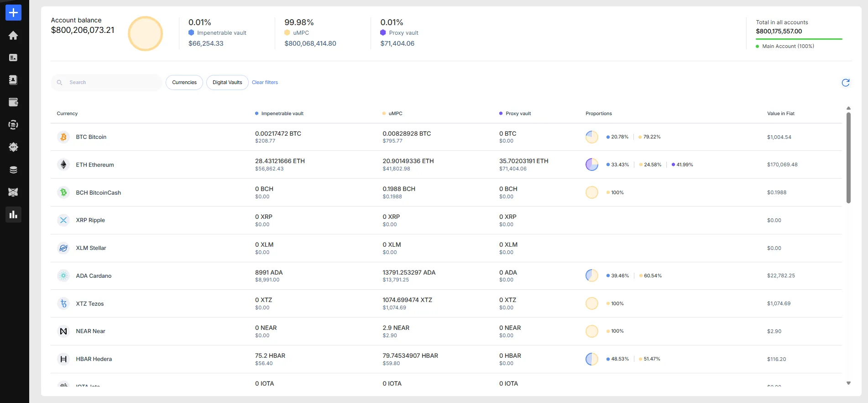The width and height of the screenshot is (868, 403).
Task: Click the Proxy vault column header
Action: 515,114
